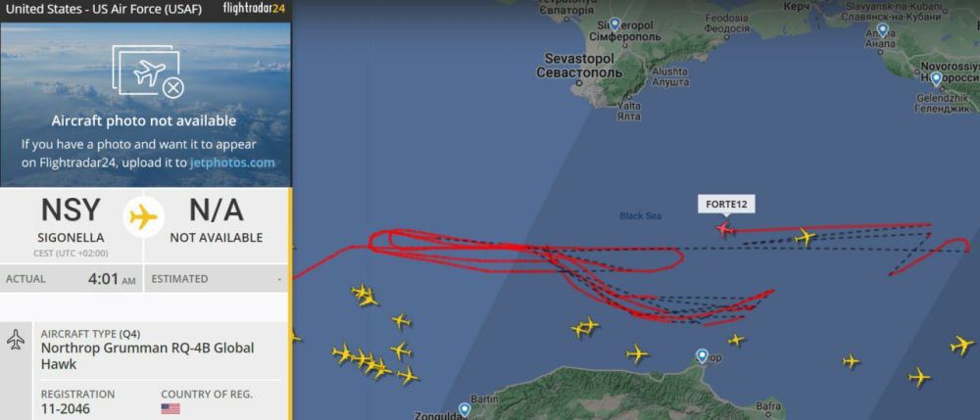
Task: Select the FORTE12 callsign label
Action: (x=726, y=204)
